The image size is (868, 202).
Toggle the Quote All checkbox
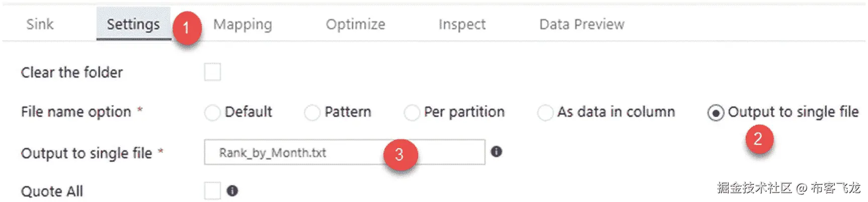click(212, 191)
